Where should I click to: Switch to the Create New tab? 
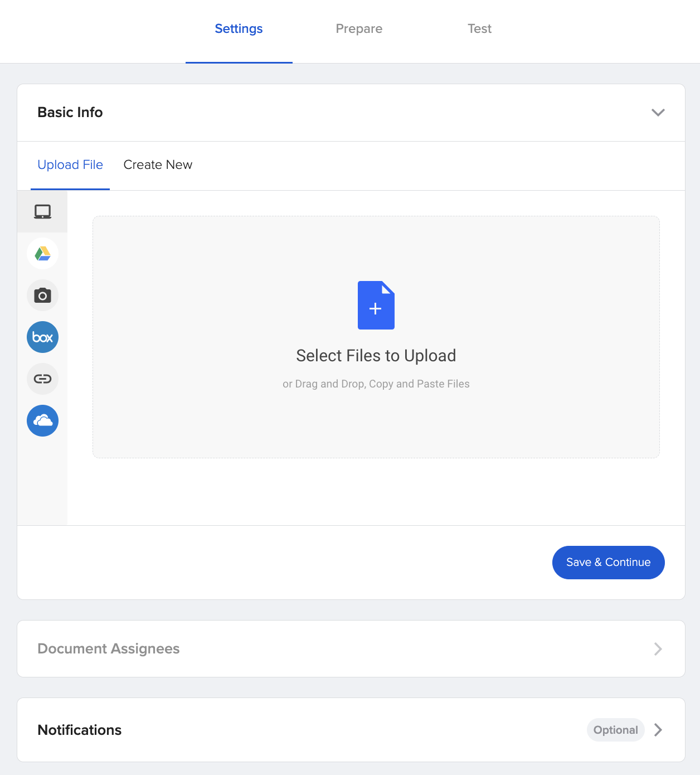coord(158,164)
